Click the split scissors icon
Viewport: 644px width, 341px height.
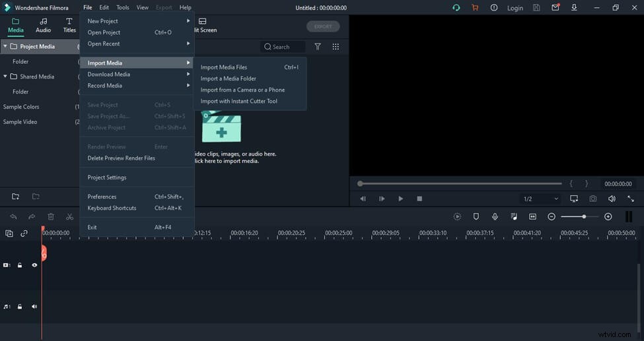(69, 216)
